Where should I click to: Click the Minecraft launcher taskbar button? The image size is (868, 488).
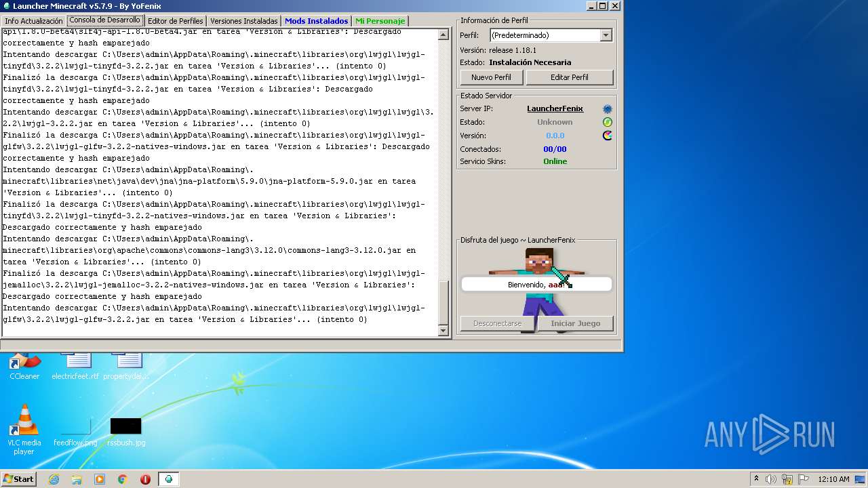pyautogui.click(x=169, y=479)
